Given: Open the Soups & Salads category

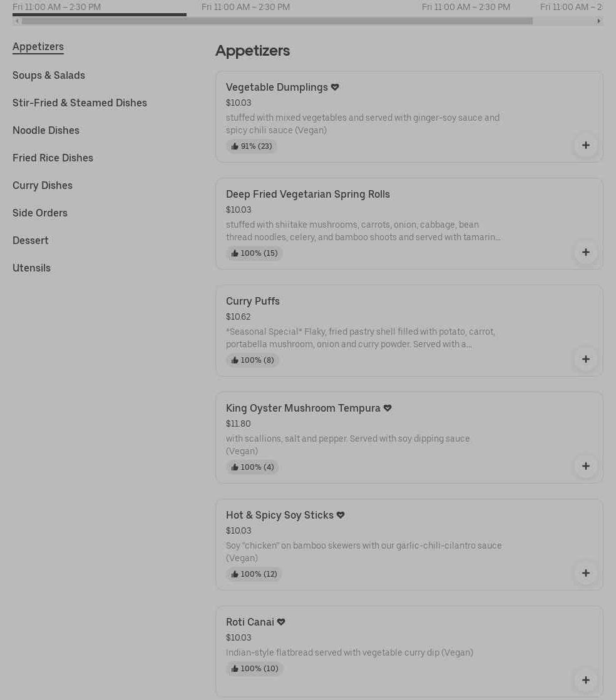Looking at the screenshot, I should tap(49, 75).
